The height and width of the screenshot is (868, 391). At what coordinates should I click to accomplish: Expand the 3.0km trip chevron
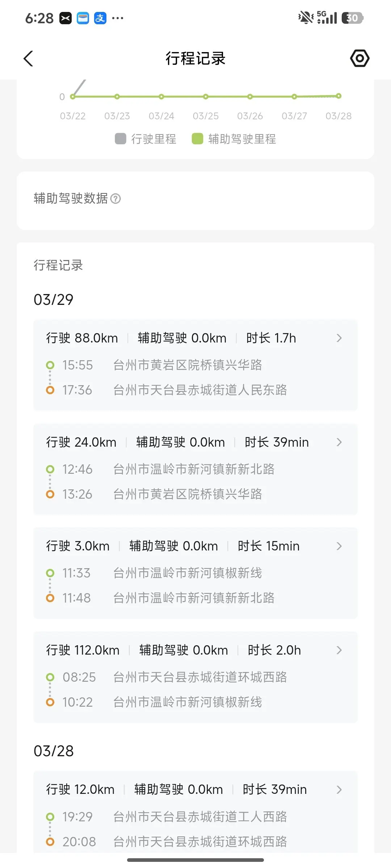coord(339,546)
